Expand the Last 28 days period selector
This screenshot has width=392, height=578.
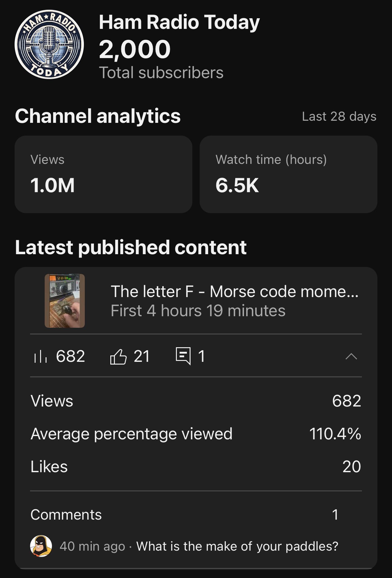click(339, 116)
